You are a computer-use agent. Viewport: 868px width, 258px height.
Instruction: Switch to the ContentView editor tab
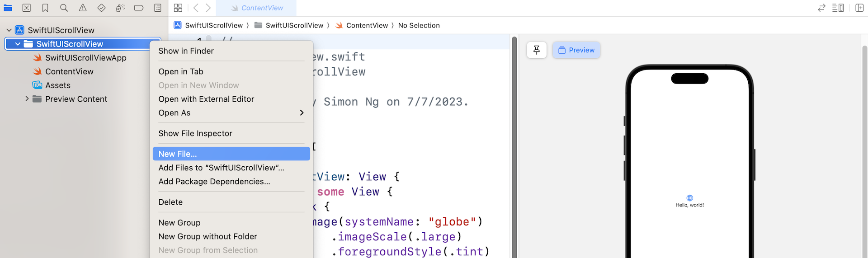256,8
